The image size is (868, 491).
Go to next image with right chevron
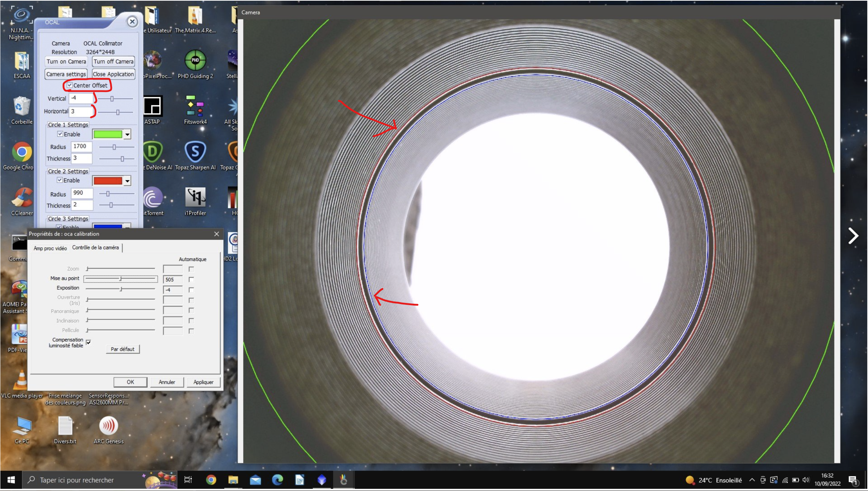(x=853, y=236)
